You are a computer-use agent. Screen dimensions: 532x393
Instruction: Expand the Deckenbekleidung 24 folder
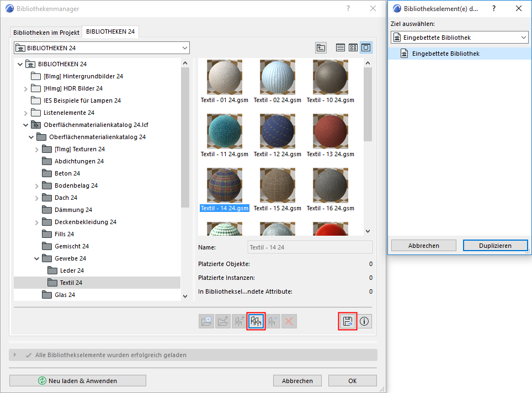point(36,222)
